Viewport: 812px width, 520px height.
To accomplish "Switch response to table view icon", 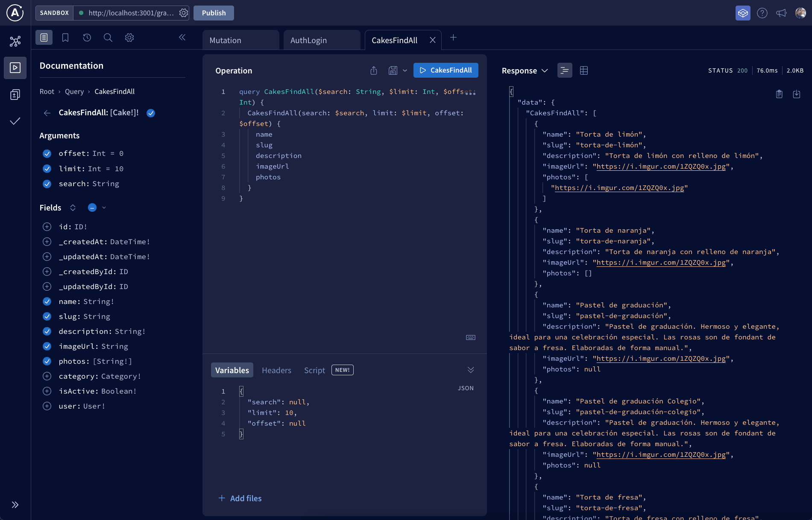I will (x=584, y=70).
